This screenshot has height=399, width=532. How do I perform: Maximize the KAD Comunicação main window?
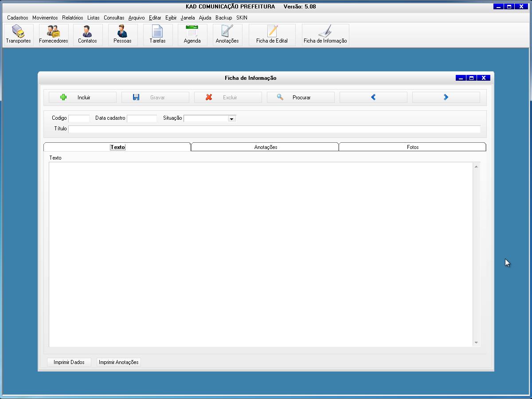509,7
